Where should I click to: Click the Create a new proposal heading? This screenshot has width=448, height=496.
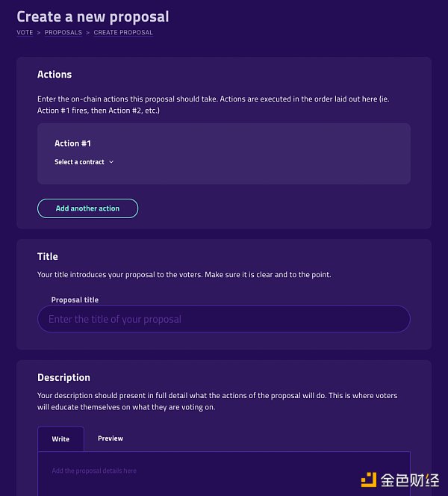[x=93, y=16]
